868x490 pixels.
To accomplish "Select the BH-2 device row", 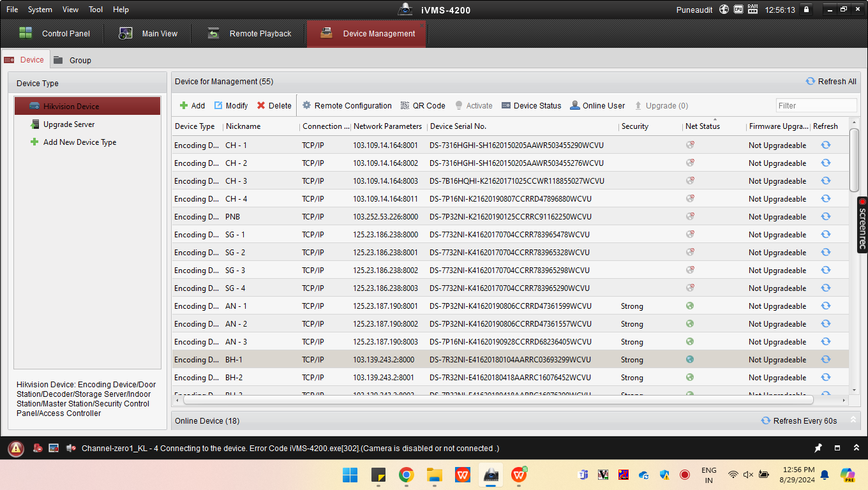I will 511,377.
